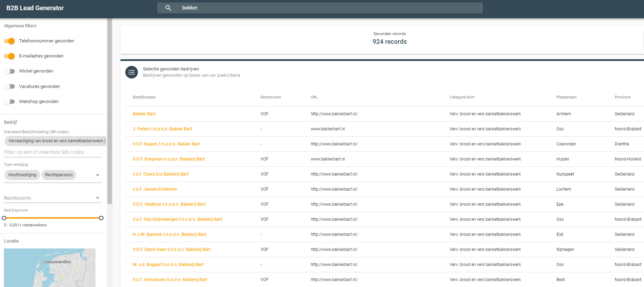This screenshot has width=644, height=287.
Task: Click the Vervaardiging van brood SBI chip
Action: click(55, 141)
